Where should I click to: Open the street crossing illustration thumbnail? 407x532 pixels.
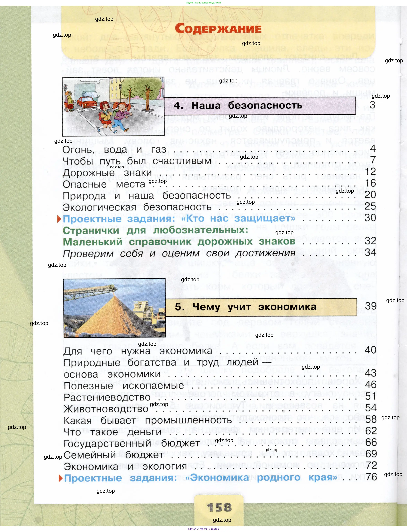tap(113, 107)
